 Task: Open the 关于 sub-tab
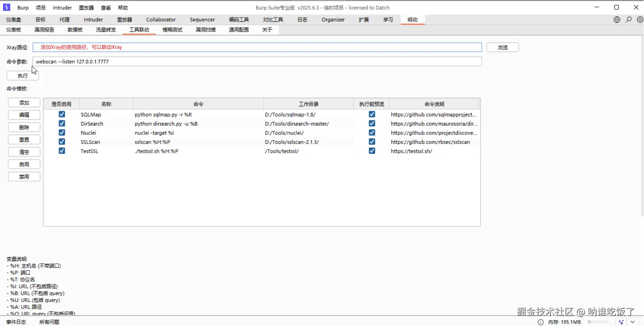coord(267,30)
